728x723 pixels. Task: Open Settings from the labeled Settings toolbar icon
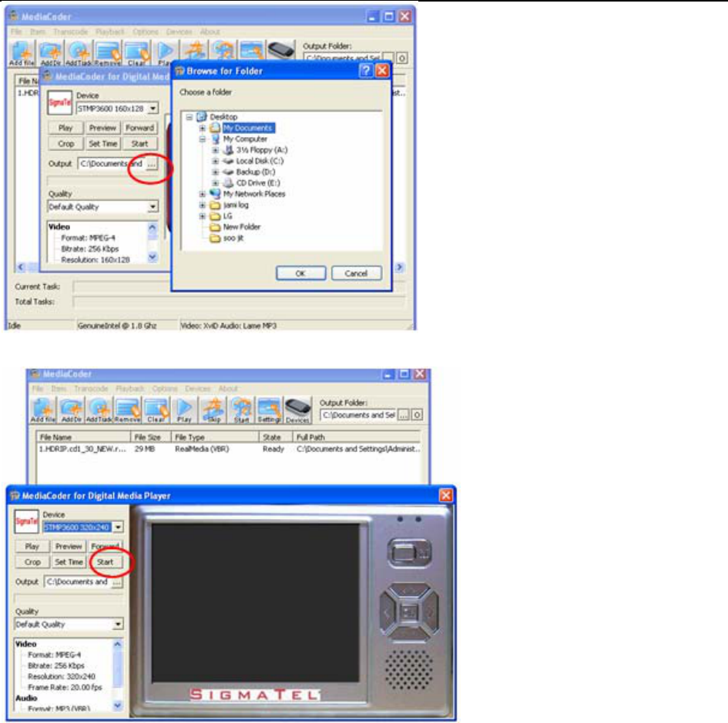tap(270, 410)
